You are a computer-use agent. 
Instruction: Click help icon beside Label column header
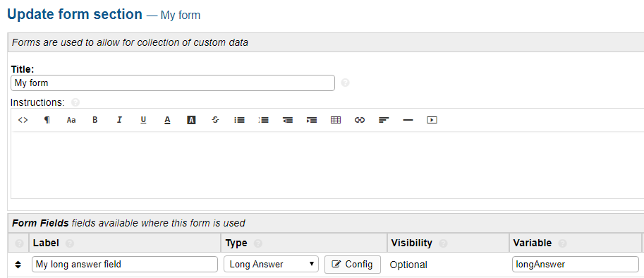70,243
